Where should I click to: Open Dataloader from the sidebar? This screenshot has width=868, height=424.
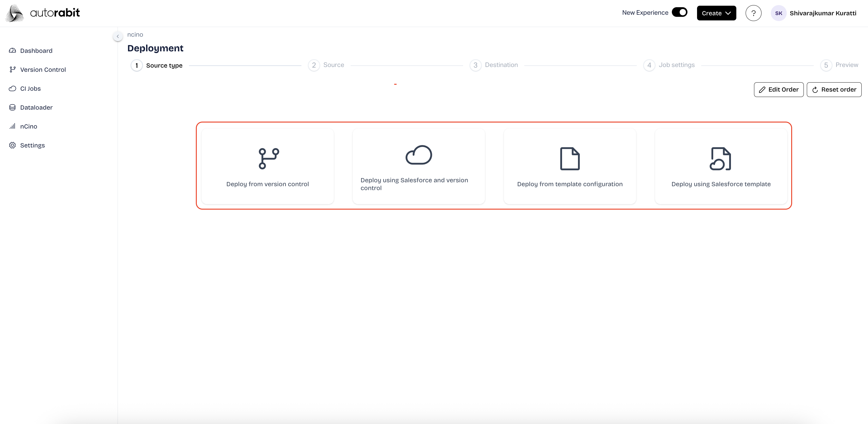(x=36, y=107)
